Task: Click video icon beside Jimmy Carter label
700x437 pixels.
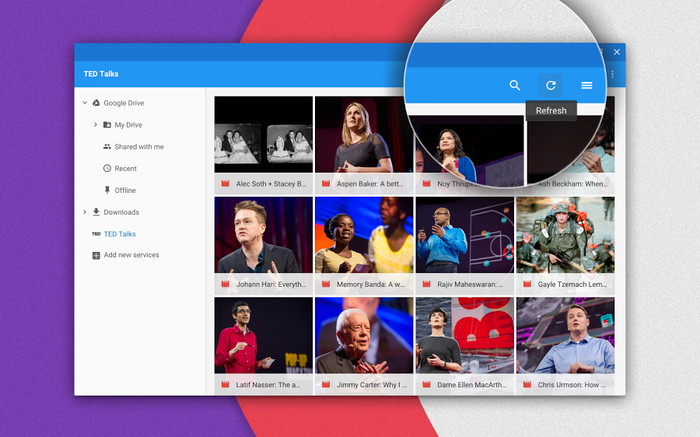Action: 326,384
